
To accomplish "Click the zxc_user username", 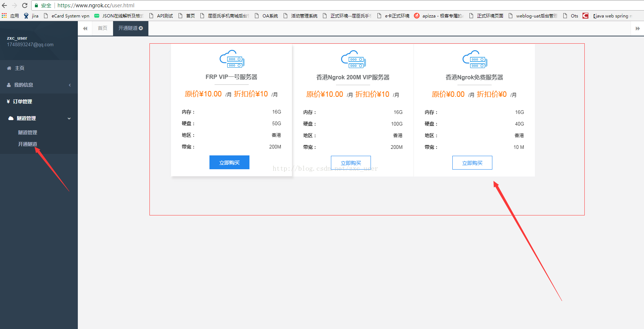I will coord(17,38).
